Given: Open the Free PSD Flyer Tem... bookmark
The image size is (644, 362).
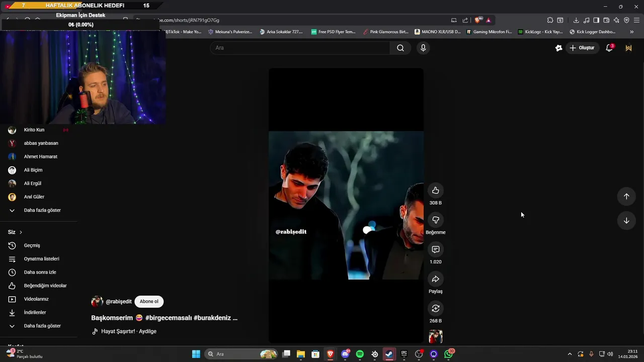Looking at the screenshot, I should point(333,32).
